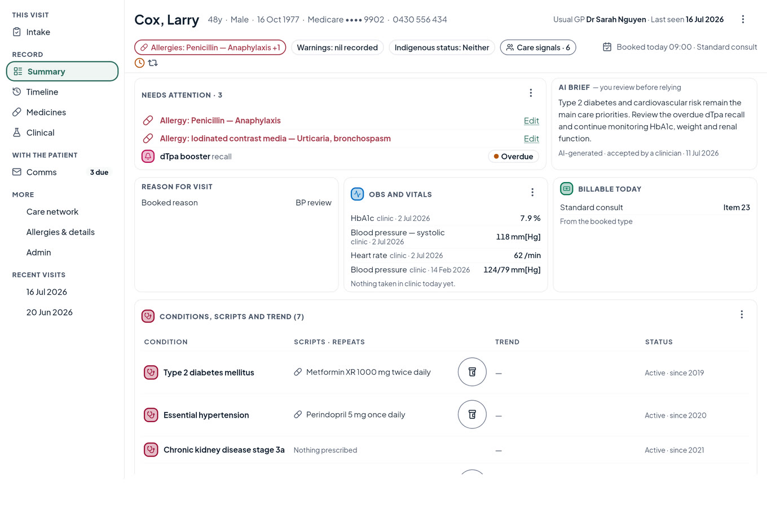
Task: Click the calendar icon beside Booked today
Action: [607, 47]
